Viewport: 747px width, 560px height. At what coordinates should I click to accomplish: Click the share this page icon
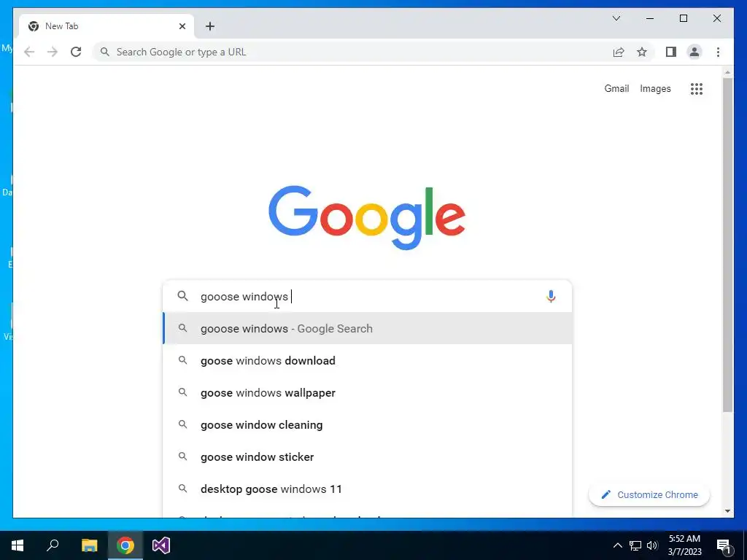[x=619, y=52]
